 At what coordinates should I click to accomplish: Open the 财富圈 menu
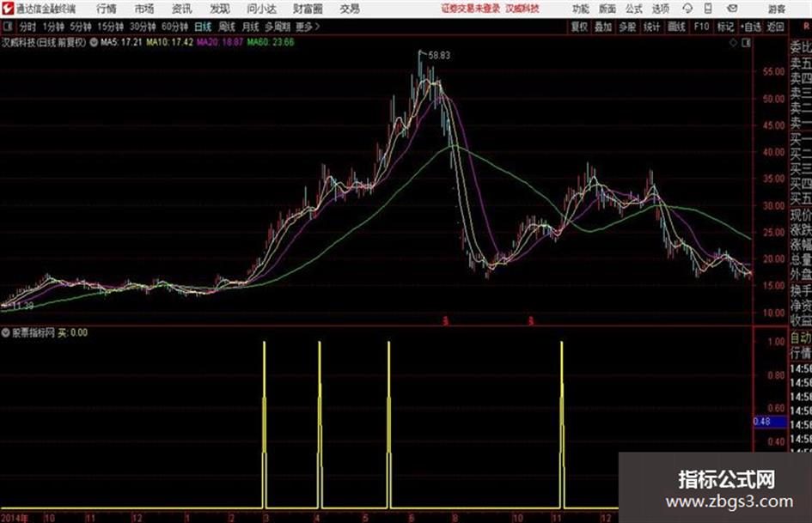tap(308, 9)
